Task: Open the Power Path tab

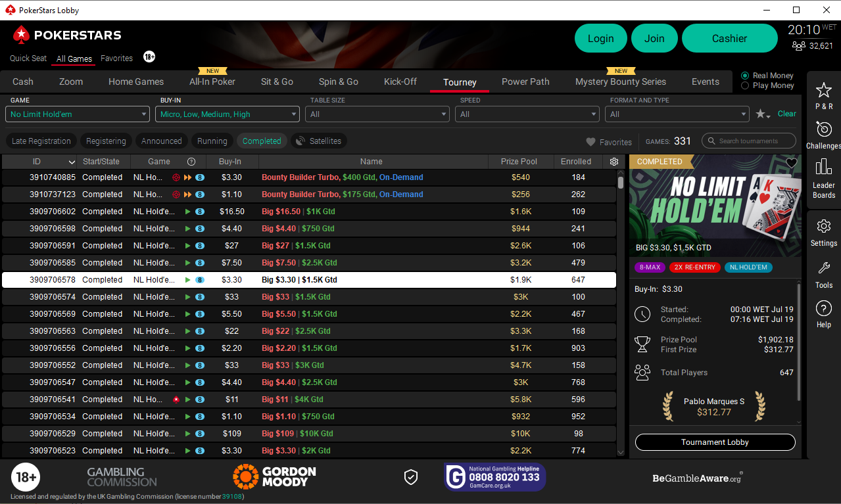Action: pyautogui.click(x=525, y=82)
